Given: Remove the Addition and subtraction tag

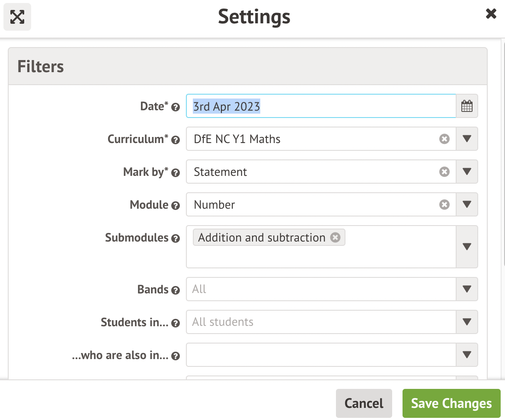Looking at the screenshot, I should coord(335,238).
